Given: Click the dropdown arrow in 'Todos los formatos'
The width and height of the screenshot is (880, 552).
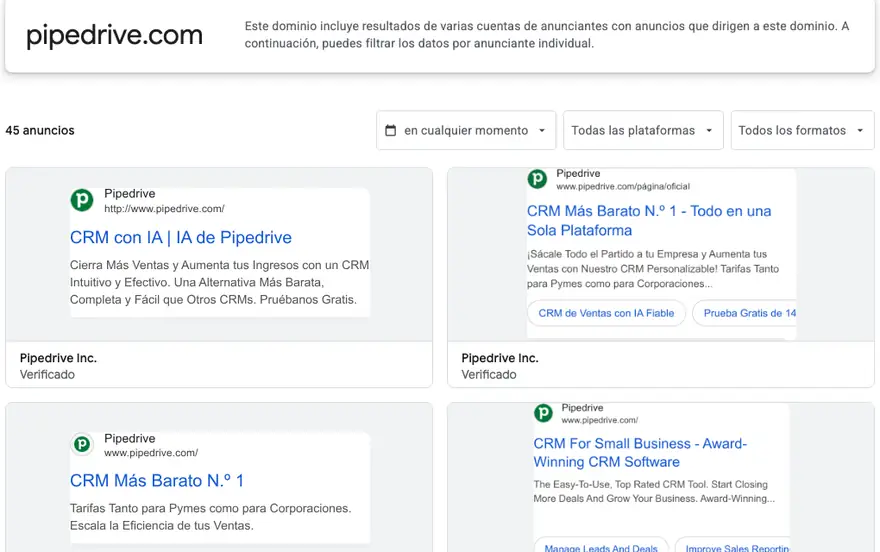Looking at the screenshot, I should 860,130.
